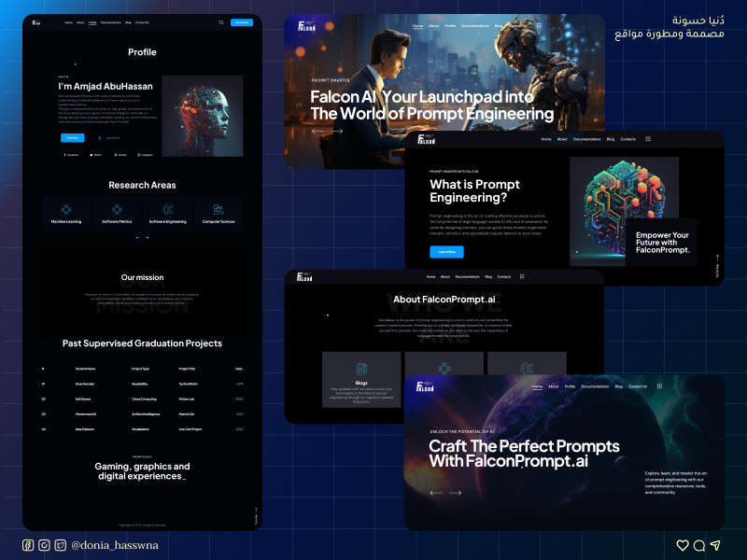747x560 pixels.
Task: Click next arrow below Research Areas cards
Action: tap(147, 238)
